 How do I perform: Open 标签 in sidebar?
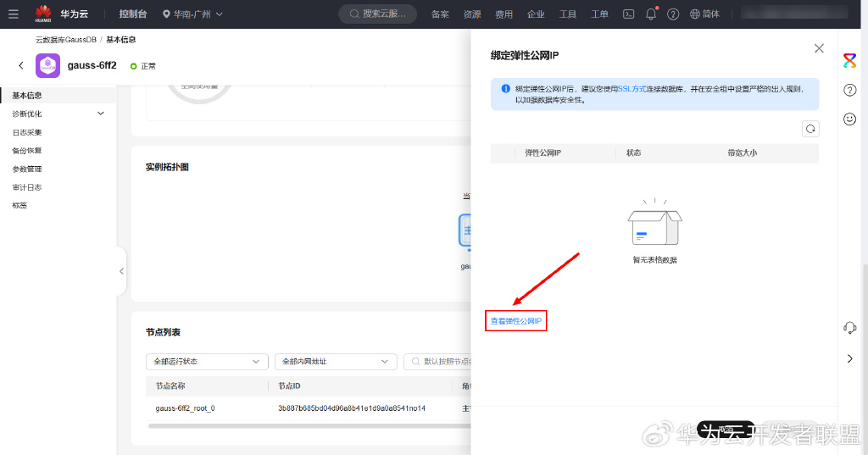[x=20, y=205]
